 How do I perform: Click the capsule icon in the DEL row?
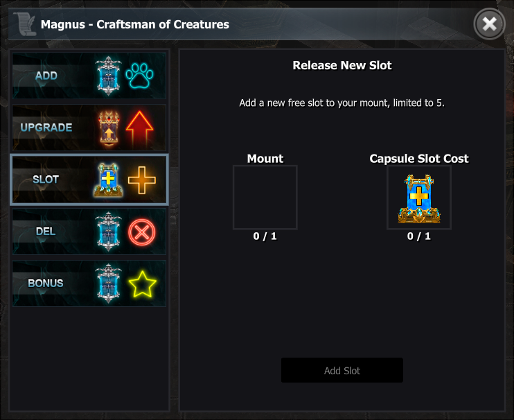pos(109,231)
